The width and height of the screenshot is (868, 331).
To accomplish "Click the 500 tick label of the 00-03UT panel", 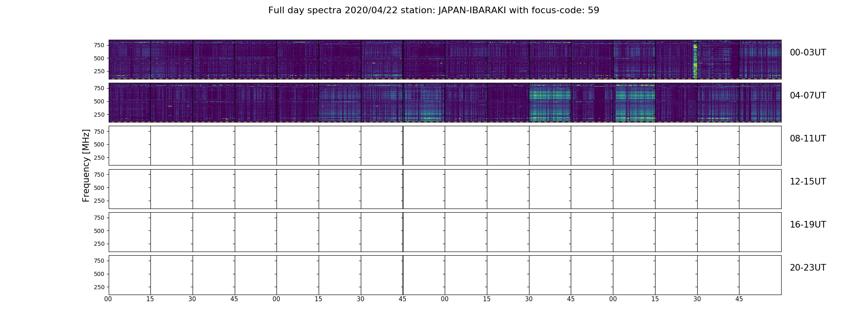I will pyautogui.click(x=99, y=58).
